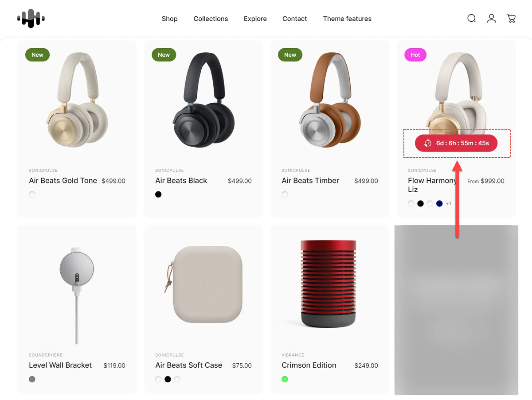Select black swatch under Air Beats Black
Screen dimensions: 532x400
point(158,194)
